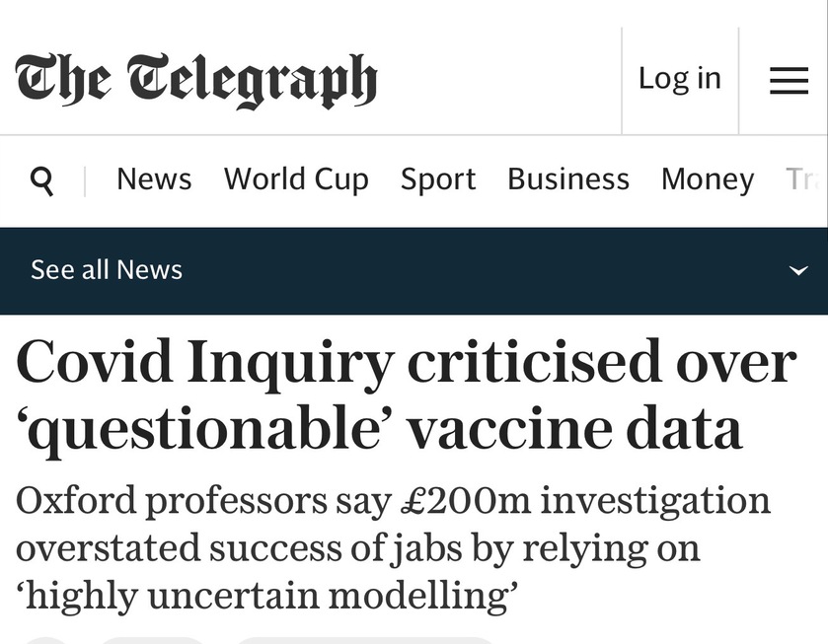
Task: Click the first grey pill below subheadline
Action: coord(45,640)
